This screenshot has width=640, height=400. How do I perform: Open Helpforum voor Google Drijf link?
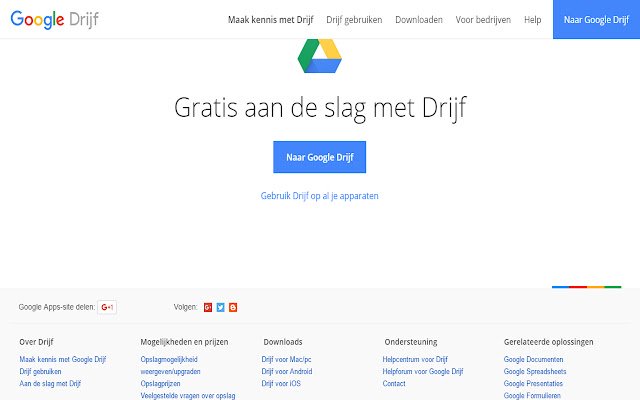click(423, 371)
